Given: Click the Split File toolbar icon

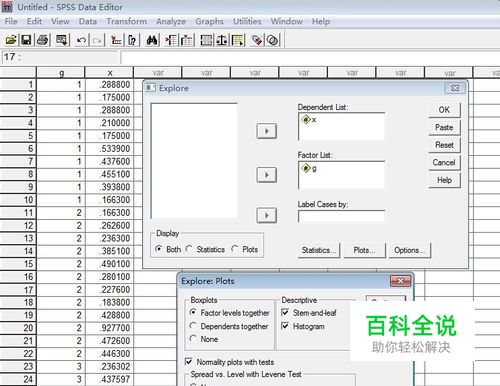Looking at the screenshot, I should point(206,40).
